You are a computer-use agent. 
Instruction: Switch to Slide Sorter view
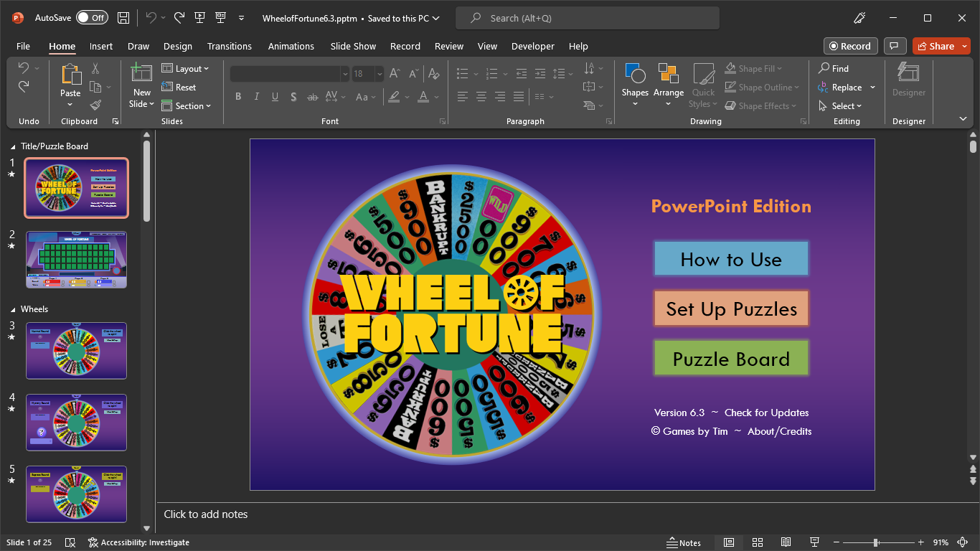tap(757, 542)
